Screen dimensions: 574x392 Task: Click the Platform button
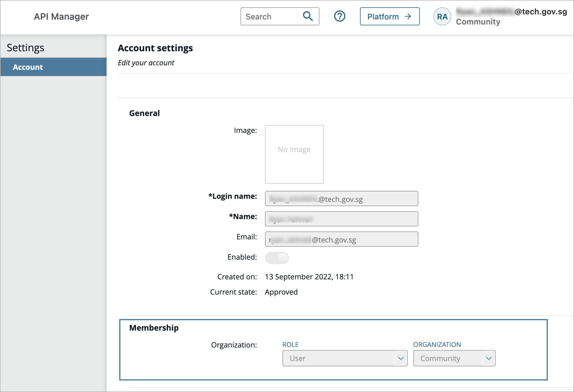(x=389, y=17)
